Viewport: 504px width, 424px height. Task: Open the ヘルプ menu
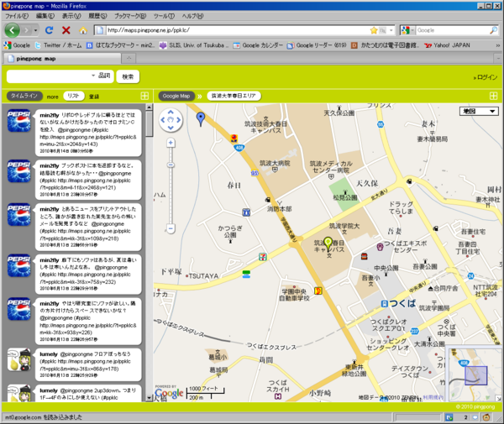[192, 16]
